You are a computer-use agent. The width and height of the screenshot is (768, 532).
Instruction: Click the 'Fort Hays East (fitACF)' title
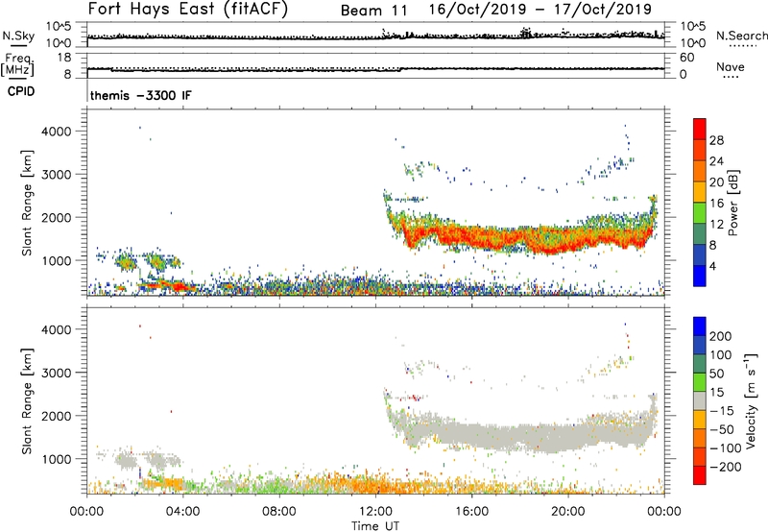point(188,10)
